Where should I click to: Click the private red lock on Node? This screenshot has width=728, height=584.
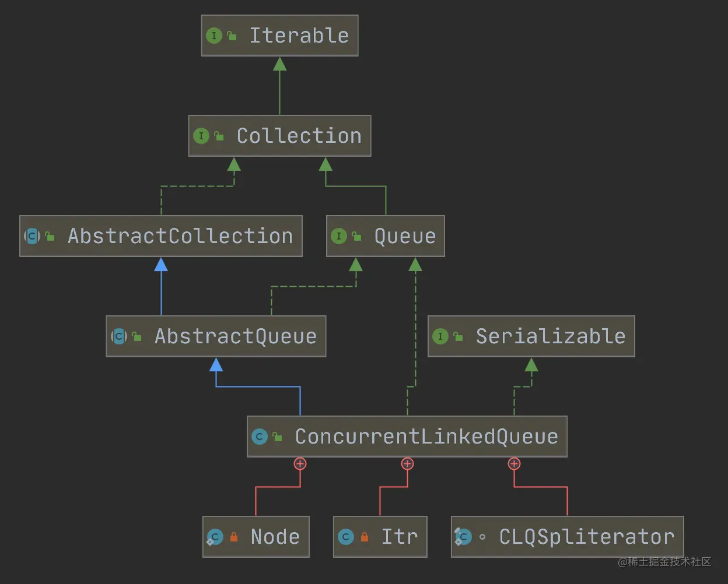click(x=234, y=537)
